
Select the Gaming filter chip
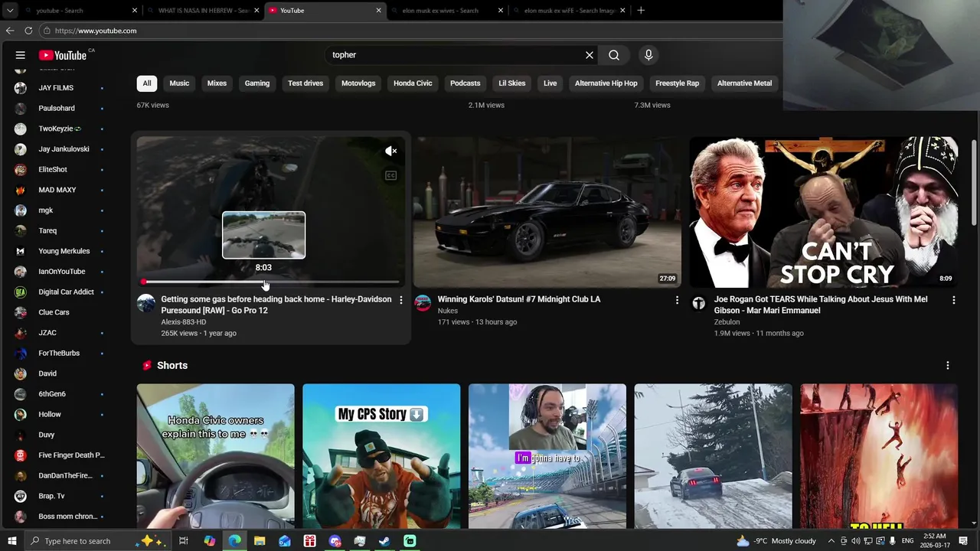click(257, 83)
